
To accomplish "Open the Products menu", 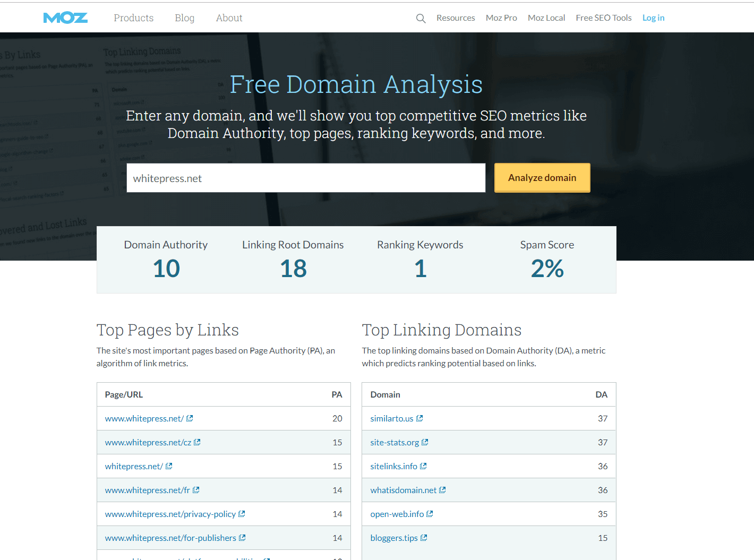I will click(133, 18).
